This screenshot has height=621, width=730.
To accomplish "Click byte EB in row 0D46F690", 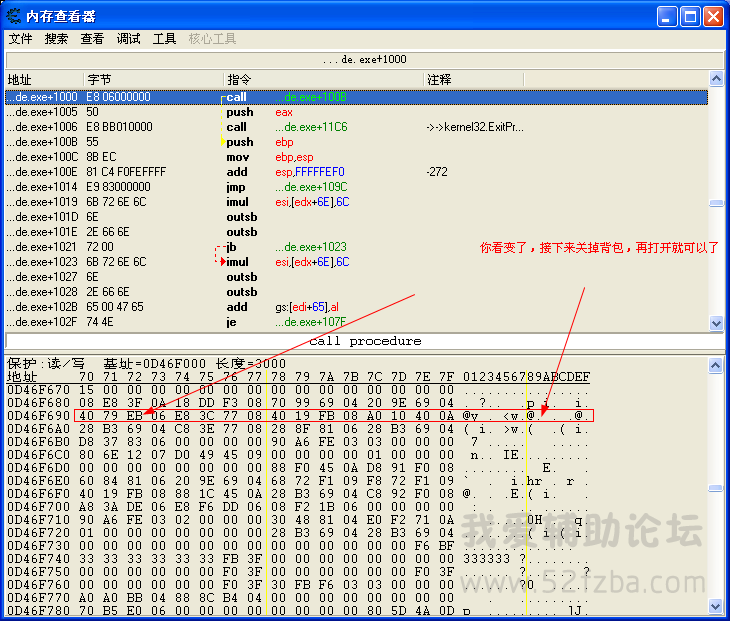I will [135, 416].
